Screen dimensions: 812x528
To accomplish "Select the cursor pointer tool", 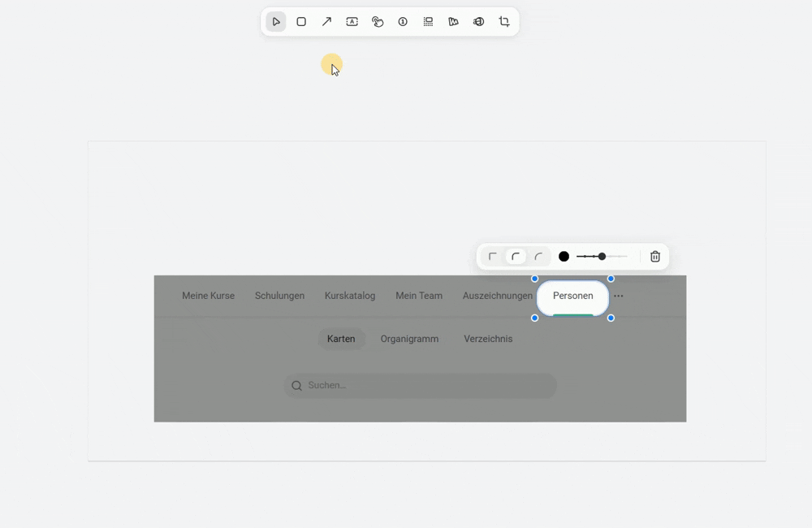I will [276, 22].
